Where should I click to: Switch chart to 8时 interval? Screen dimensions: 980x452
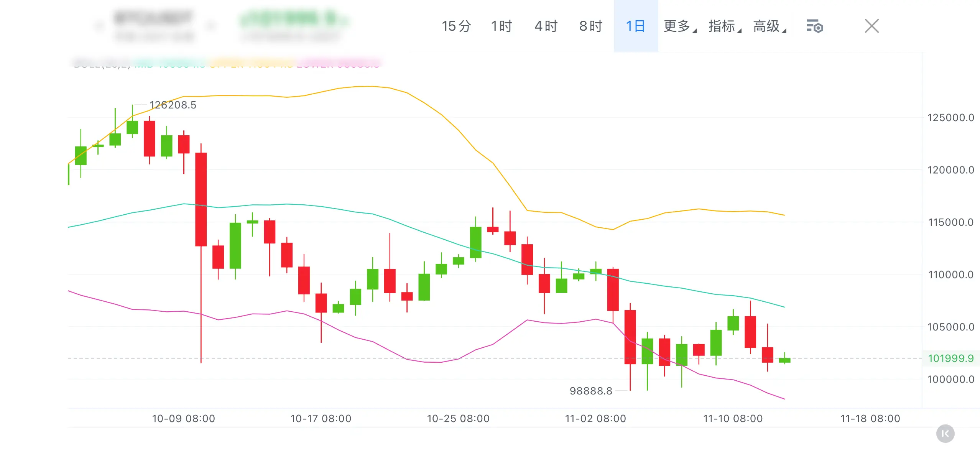[x=591, y=26]
